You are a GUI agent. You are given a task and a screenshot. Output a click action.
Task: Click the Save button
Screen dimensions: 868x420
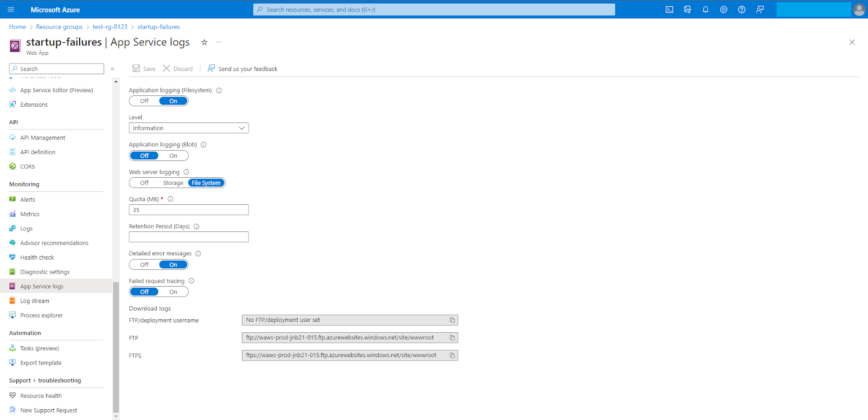click(x=144, y=69)
